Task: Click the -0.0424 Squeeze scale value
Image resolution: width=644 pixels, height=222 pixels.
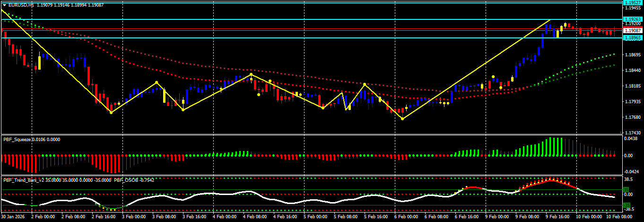Action: point(632,172)
